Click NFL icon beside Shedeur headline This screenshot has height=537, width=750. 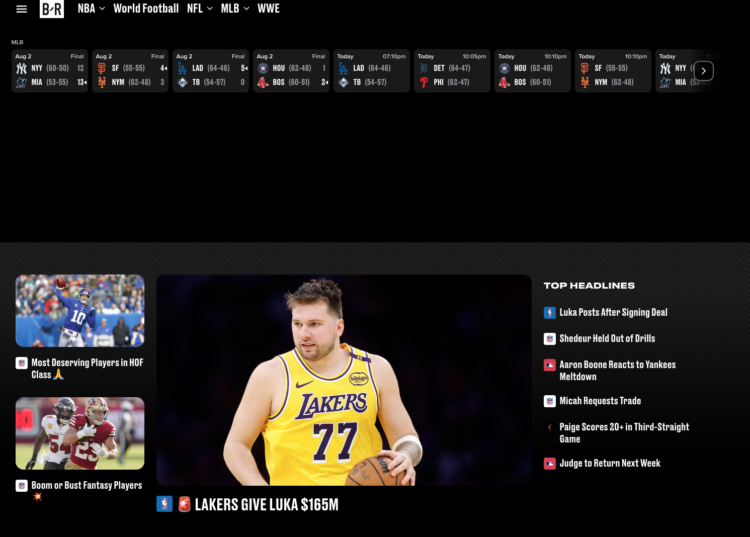point(550,339)
